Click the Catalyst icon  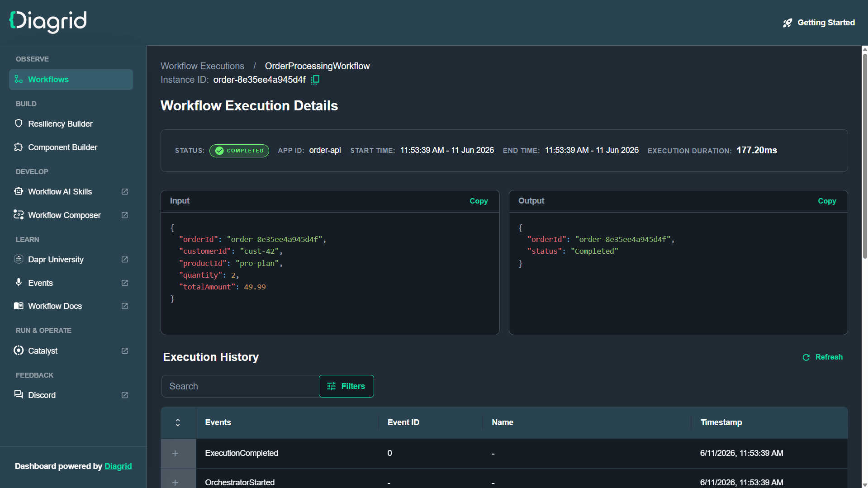tap(19, 351)
